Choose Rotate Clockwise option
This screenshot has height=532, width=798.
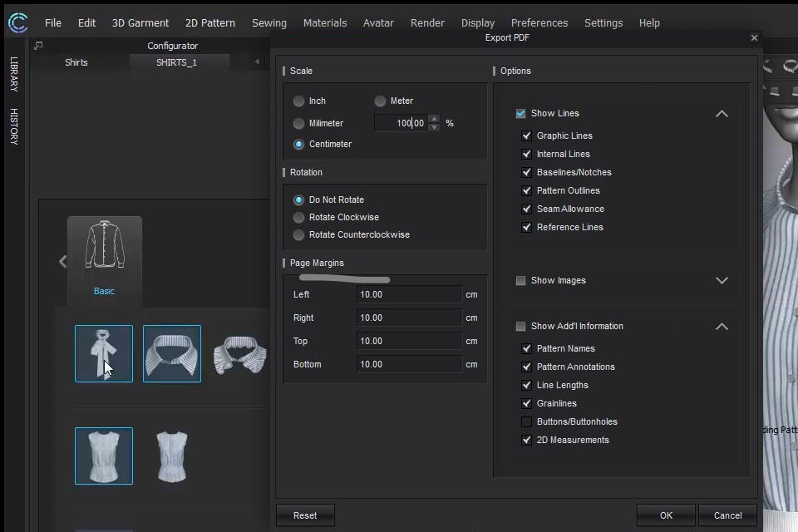pyautogui.click(x=298, y=218)
